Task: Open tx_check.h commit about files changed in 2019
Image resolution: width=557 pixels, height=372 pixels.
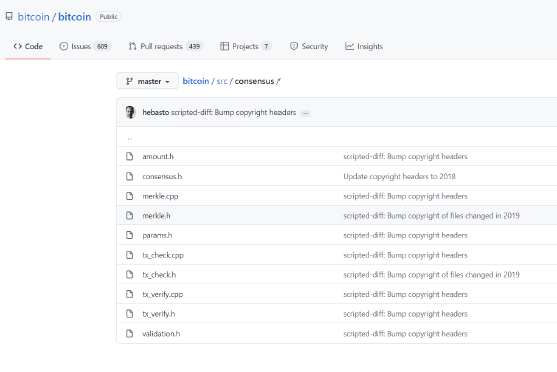Action: click(x=431, y=275)
